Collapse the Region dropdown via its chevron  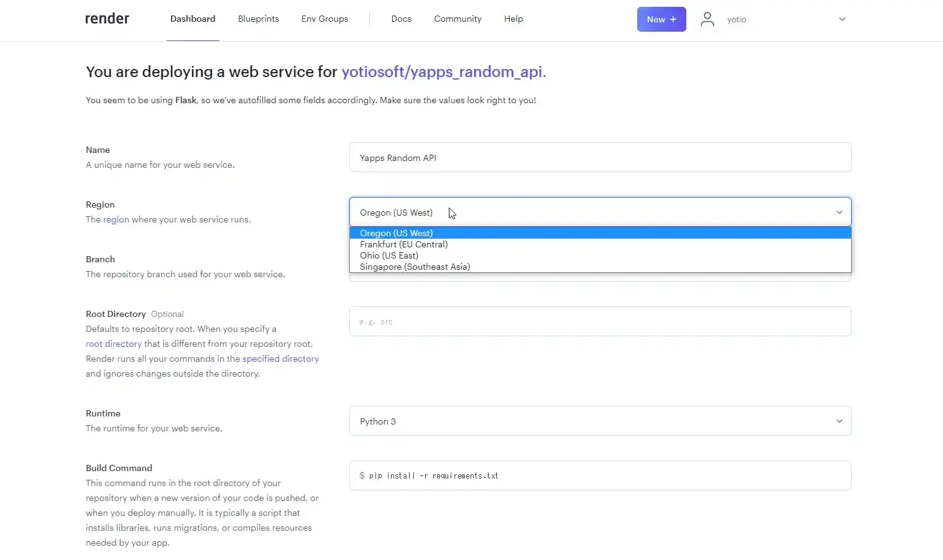(x=839, y=212)
